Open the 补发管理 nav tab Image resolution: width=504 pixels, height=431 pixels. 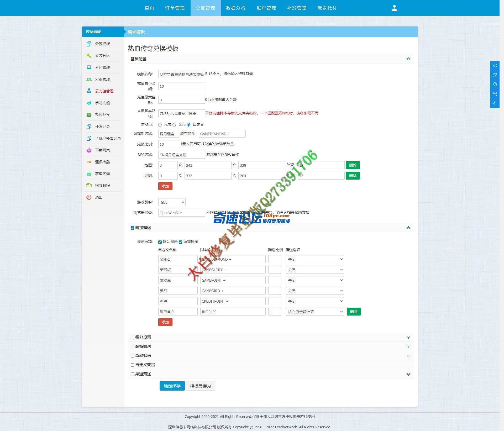pyautogui.click(x=297, y=8)
